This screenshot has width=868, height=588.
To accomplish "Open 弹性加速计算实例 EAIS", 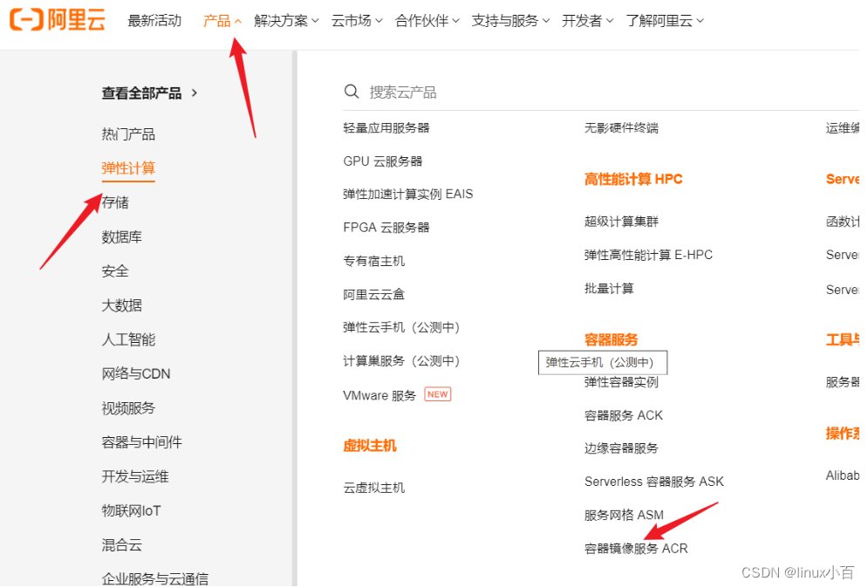I will (x=408, y=194).
